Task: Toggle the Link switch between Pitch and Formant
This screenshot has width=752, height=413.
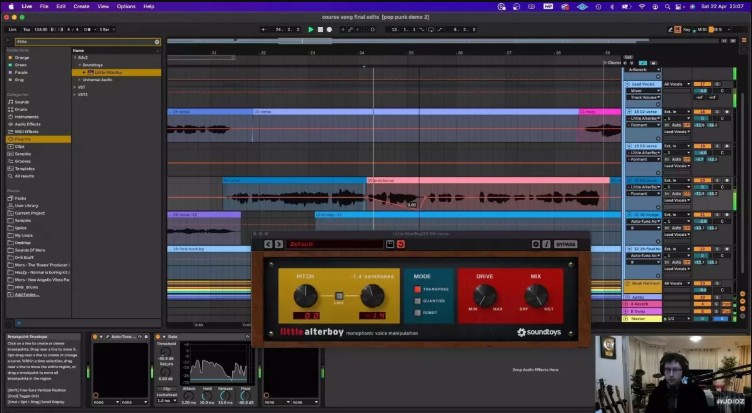Action: click(x=339, y=296)
